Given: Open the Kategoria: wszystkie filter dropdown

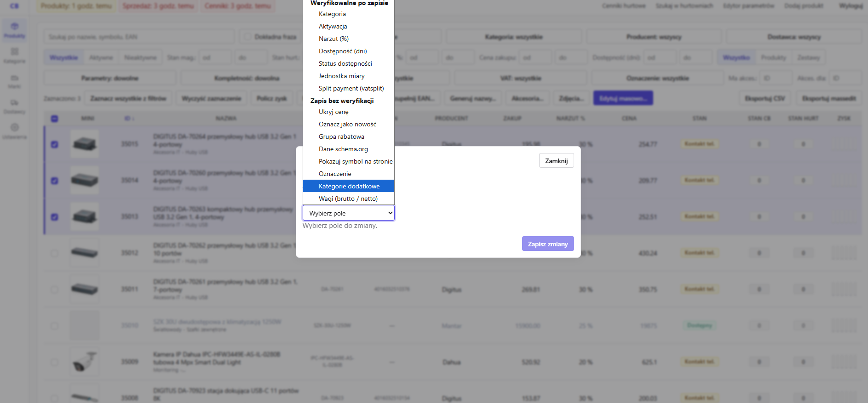Looking at the screenshot, I should [514, 37].
